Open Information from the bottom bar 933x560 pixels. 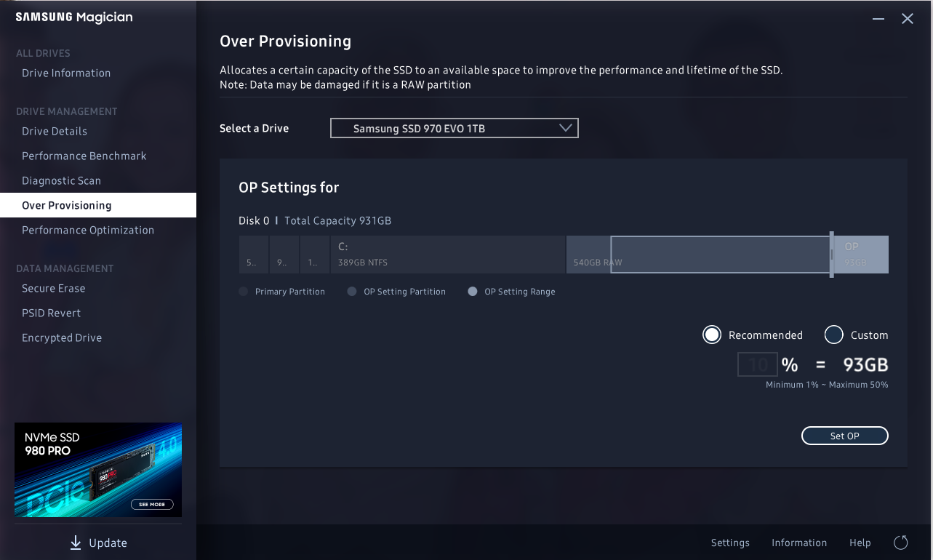(799, 543)
